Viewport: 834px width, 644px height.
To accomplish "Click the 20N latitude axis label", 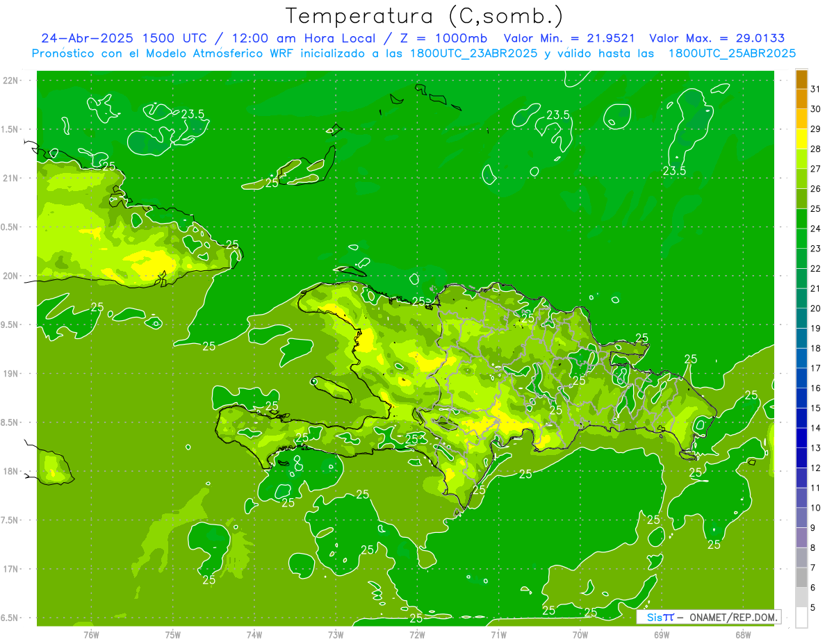I will [x=12, y=276].
